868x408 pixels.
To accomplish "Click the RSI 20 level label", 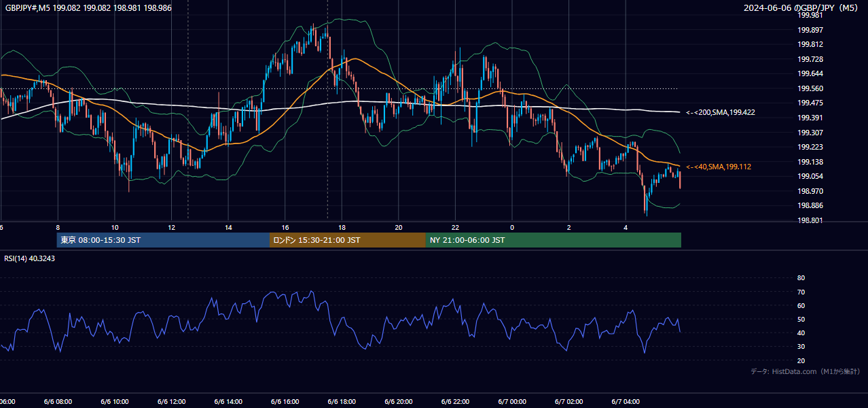I will [x=801, y=360].
